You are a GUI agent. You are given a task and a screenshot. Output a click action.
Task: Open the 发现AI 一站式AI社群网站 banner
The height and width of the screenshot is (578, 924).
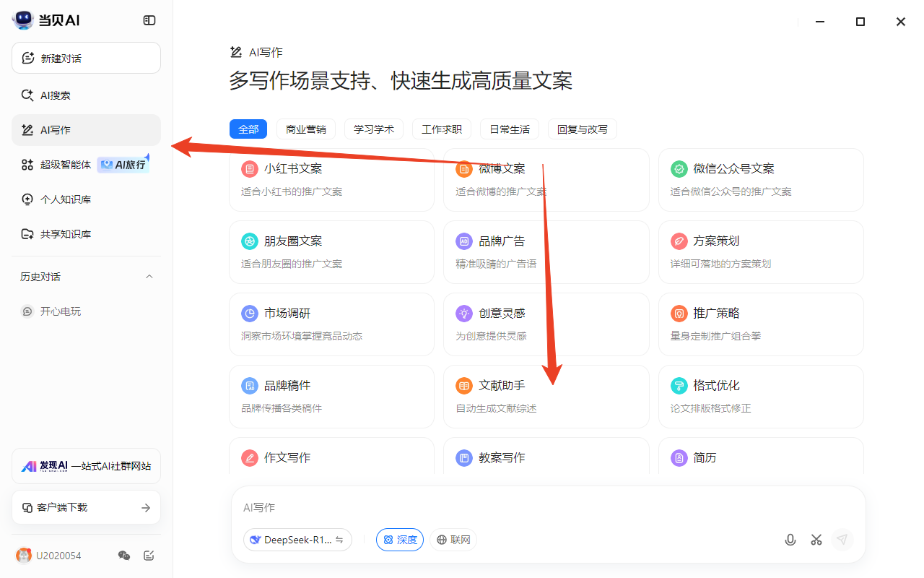(x=86, y=466)
